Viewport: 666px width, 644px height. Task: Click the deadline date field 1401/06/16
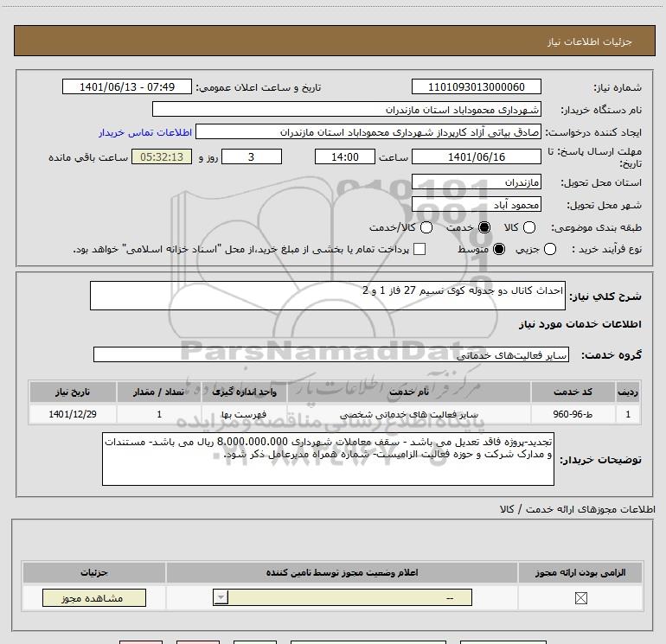476,157
